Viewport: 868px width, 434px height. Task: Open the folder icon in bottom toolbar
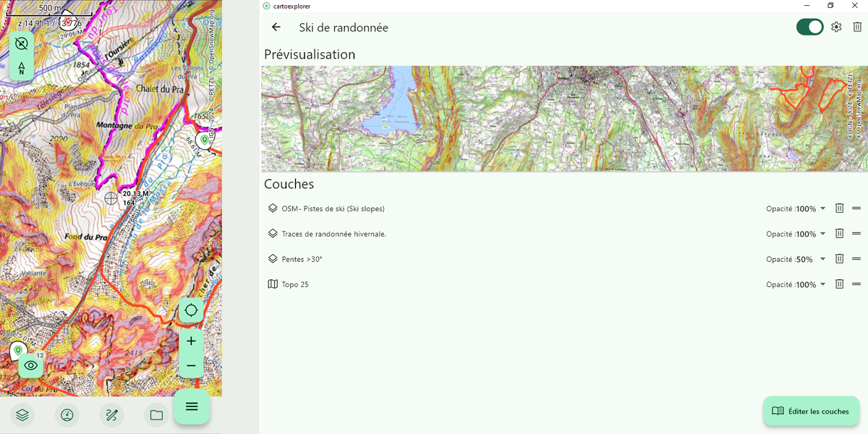coord(156,415)
